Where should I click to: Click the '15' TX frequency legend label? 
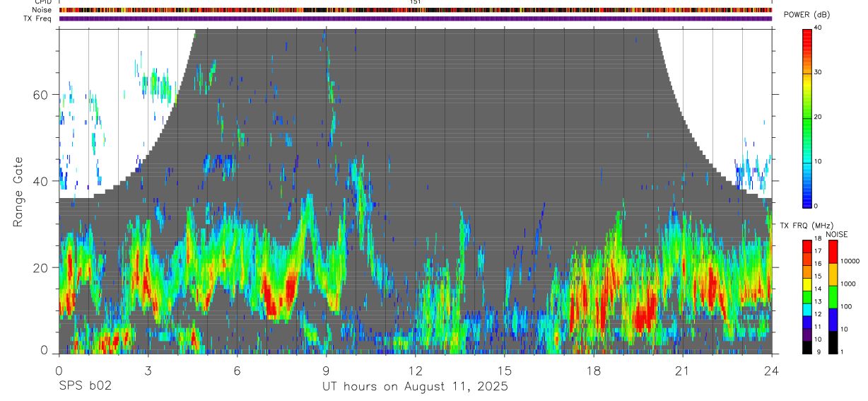[818, 277]
